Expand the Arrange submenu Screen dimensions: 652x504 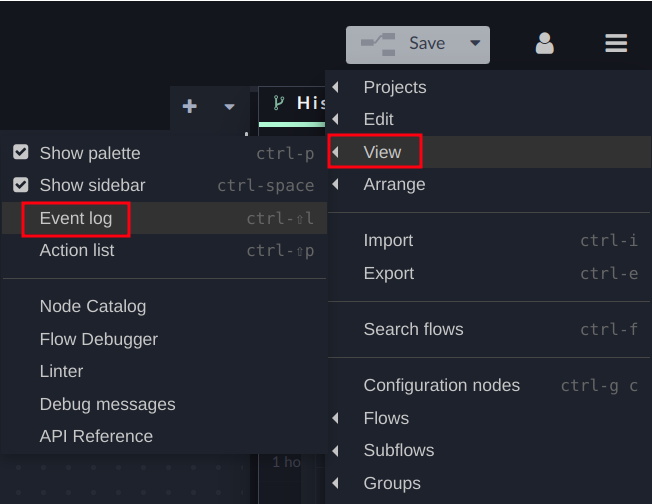coord(395,184)
